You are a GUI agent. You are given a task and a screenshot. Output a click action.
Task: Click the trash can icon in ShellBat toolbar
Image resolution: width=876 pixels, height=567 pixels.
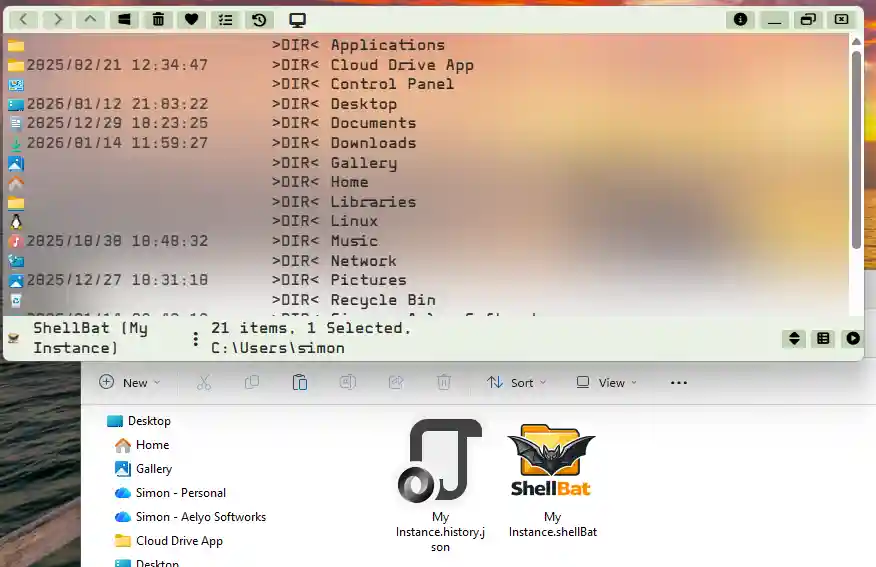click(x=158, y=19)
